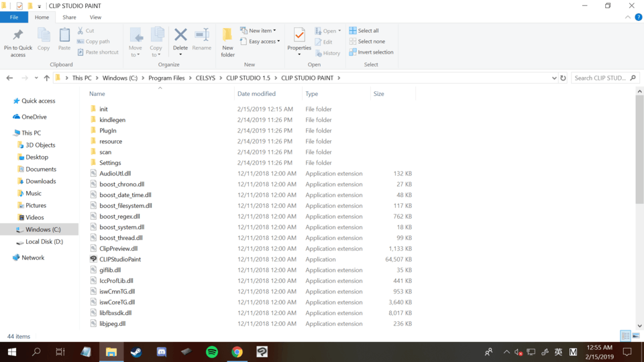This screenshot has width=644, height=362.
Task: Click the Windows Start button
Action: [12, 352]
